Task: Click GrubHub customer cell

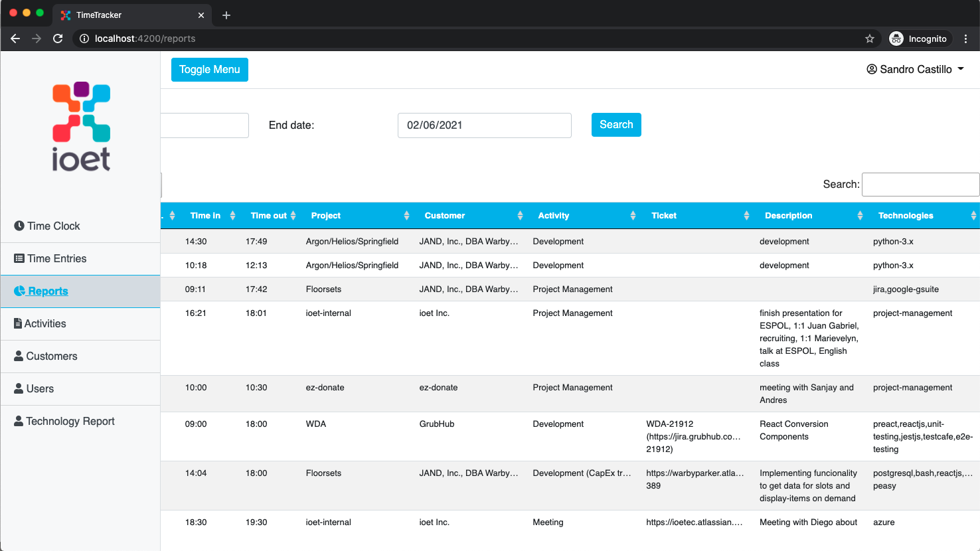Action: tap(437, 424)
